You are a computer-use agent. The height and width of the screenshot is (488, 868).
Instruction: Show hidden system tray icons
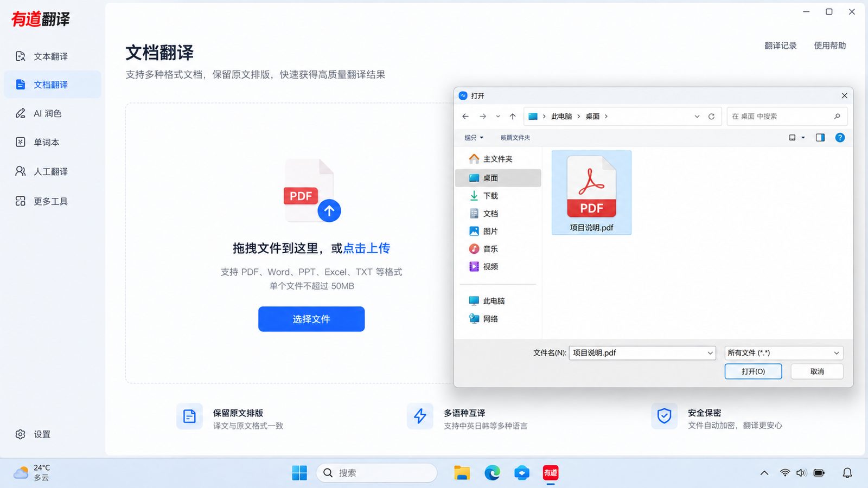pos(764,473)
